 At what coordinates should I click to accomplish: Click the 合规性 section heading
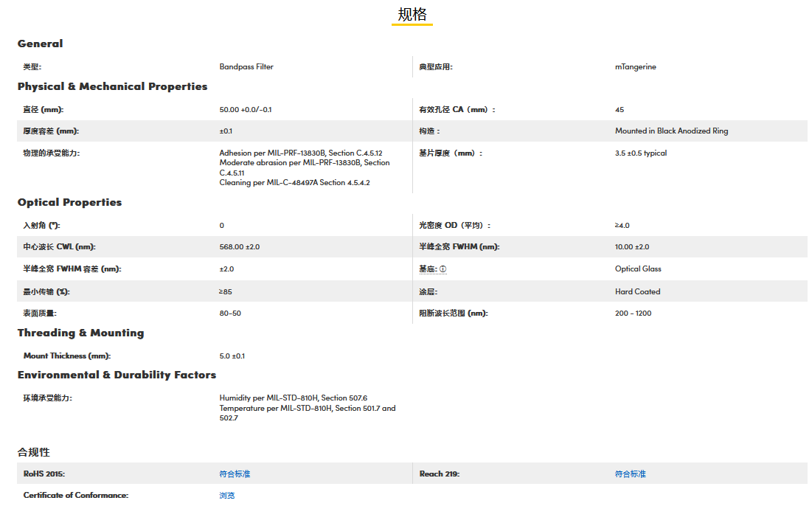34,452
